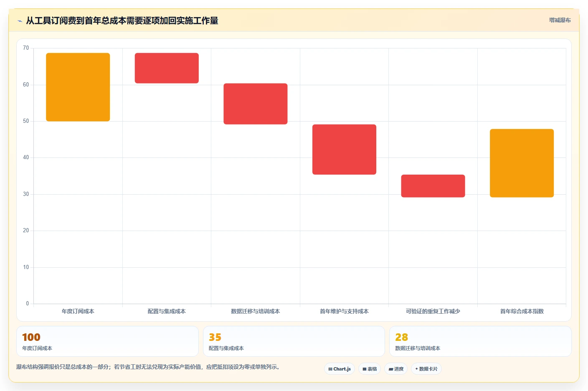The height and width of the screenshot is (391, 588).
Task: Open the stat card showing 28
Action: point(480,341)
